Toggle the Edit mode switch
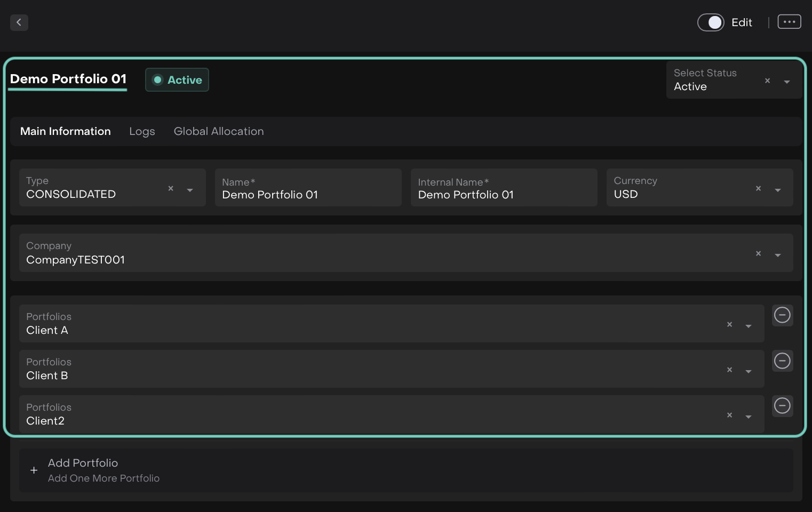 (x=711, y=22)
